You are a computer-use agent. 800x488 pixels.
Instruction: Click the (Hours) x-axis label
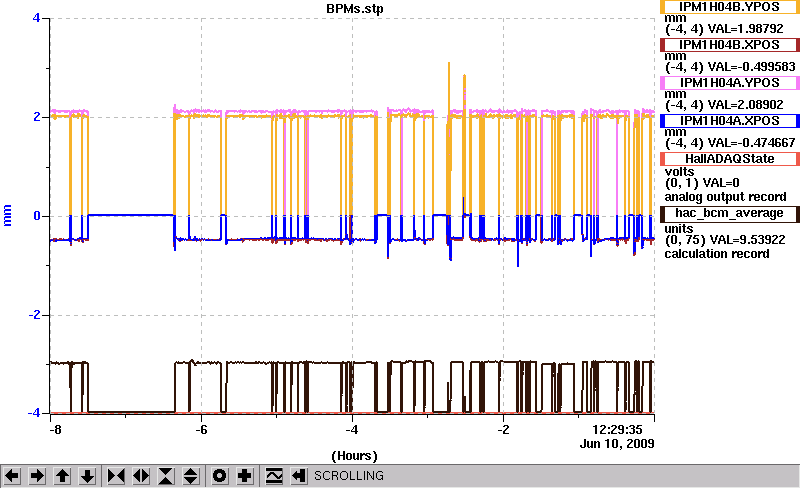pos(355,455)
